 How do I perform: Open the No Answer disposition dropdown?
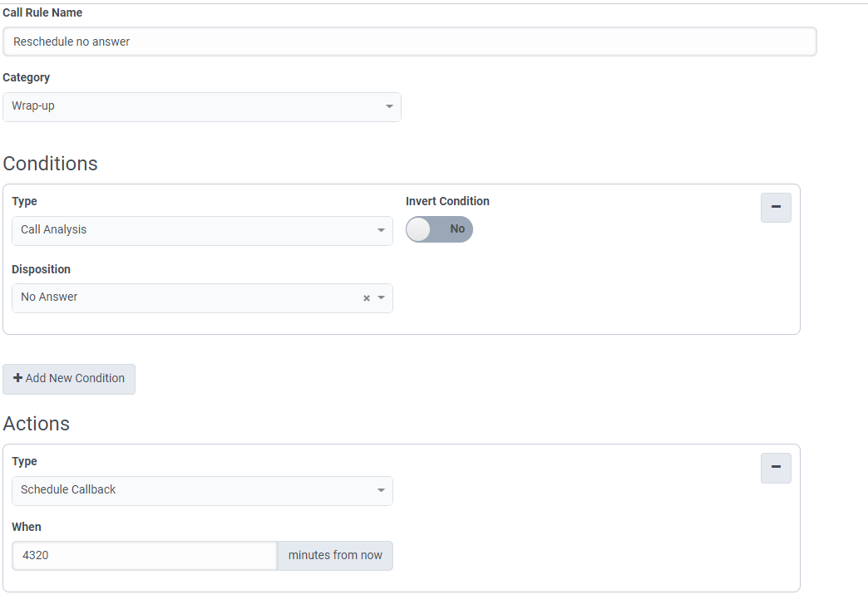point(183,298)
